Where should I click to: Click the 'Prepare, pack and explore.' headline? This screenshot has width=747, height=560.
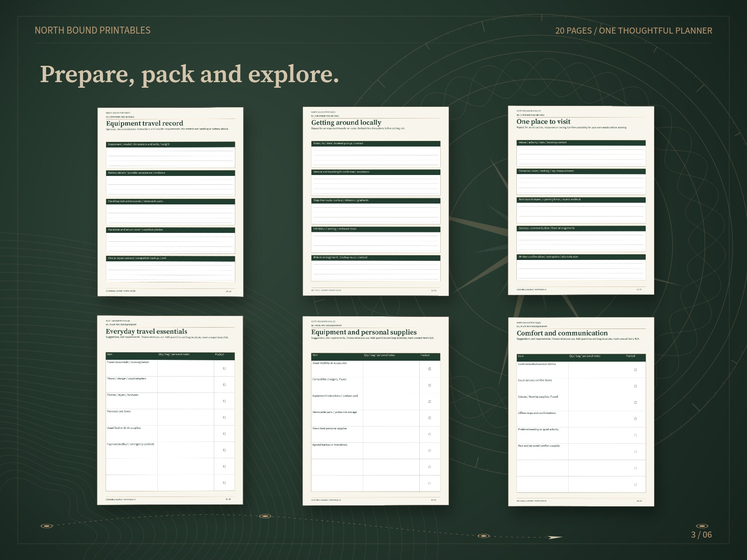tap(190, 74)
